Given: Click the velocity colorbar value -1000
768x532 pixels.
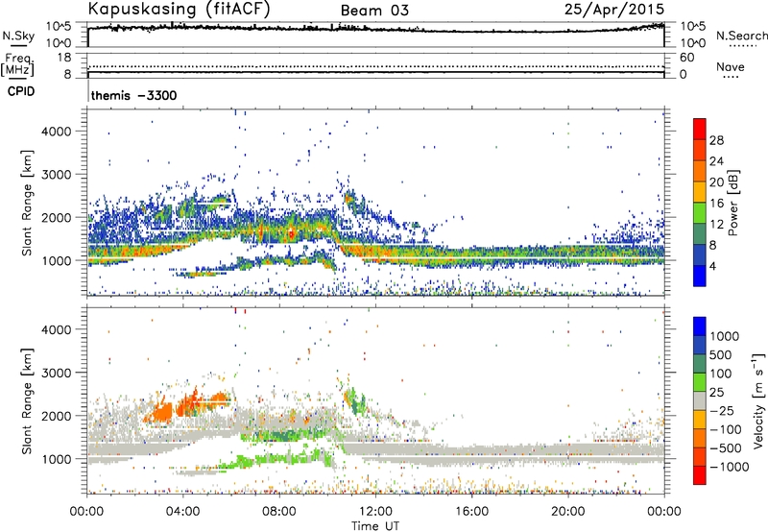Looking at the screenshot, I should [730, 467].
